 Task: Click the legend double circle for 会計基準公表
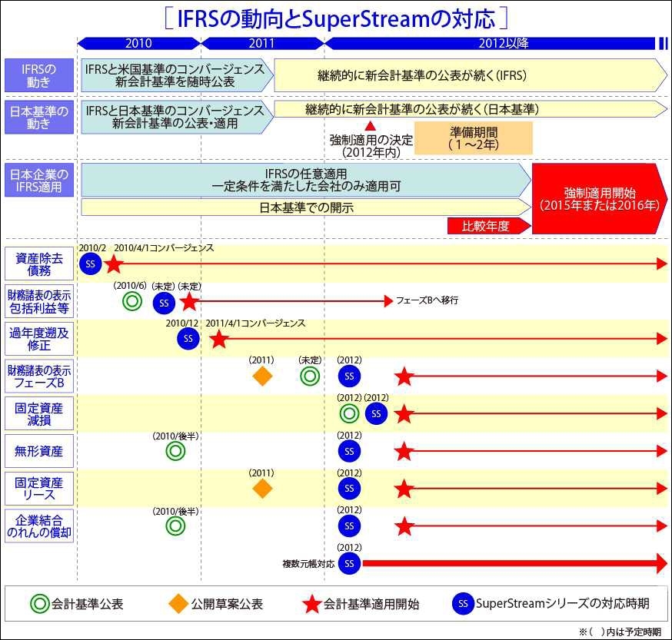pyautogui.click(x=40, y=604)
